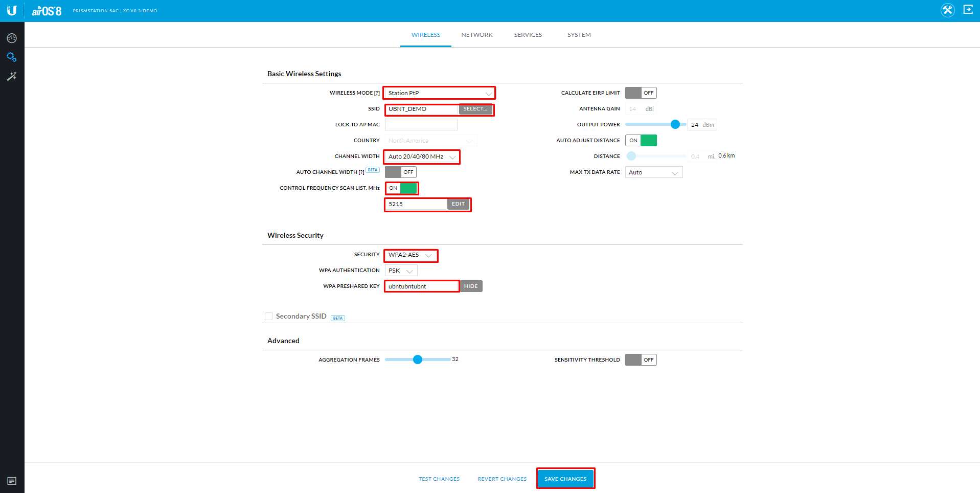Click the Wireless Mode help [?] marker

click(x=377, y=93)
